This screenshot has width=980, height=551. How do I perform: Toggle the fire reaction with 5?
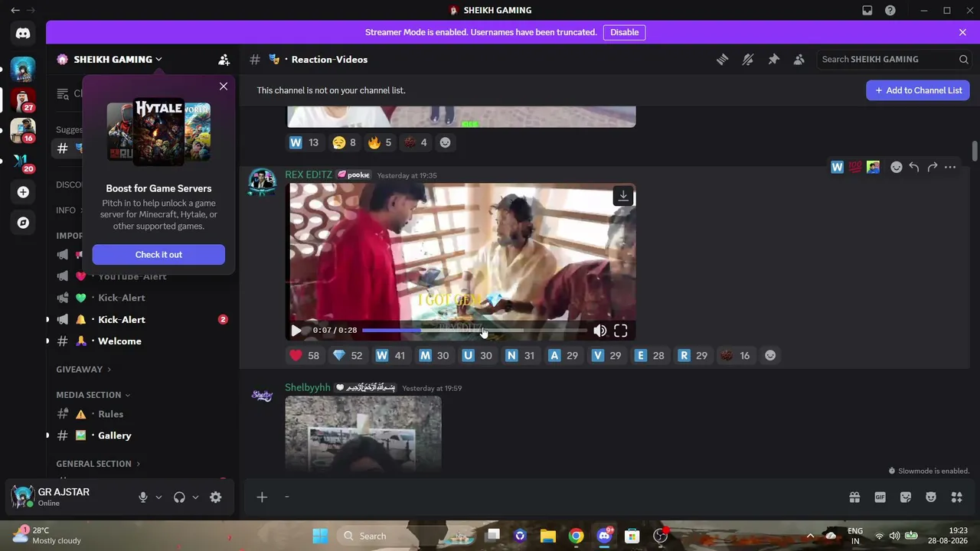click(x=379, y=142)
